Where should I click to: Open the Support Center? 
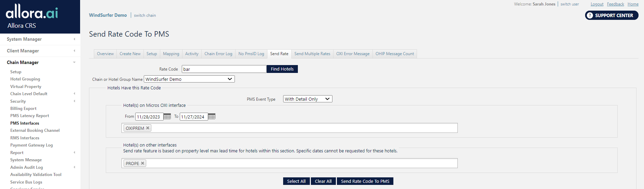(x=611, y=15)
